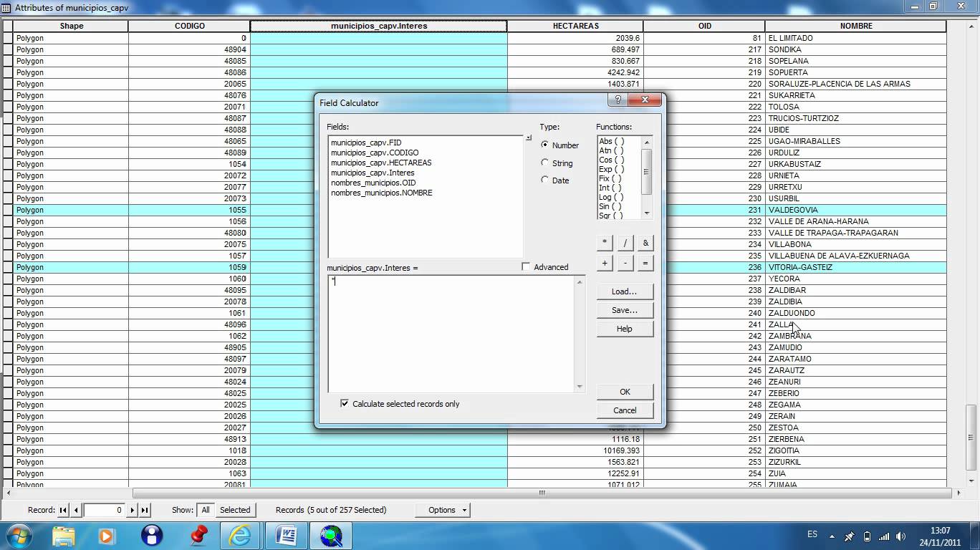This screenshot has width=980, height=550.
Task: Choose the Date type option
Action: click(545, 180)
